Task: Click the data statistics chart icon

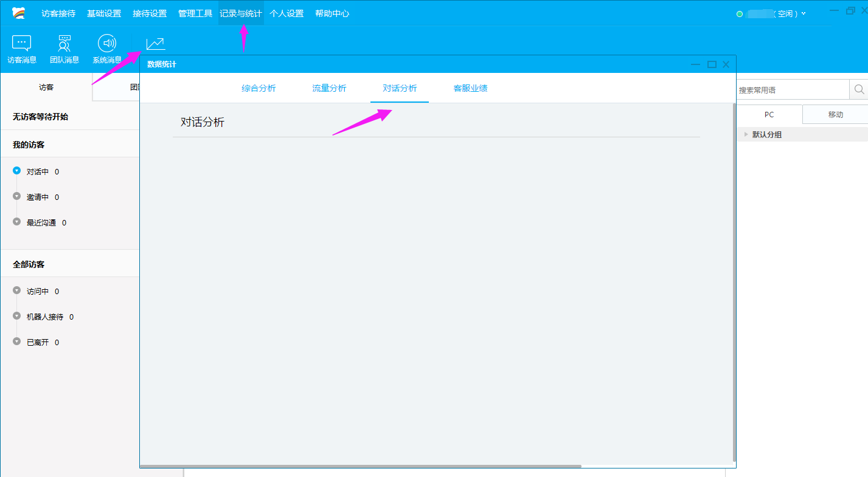Action: [155, 44]
